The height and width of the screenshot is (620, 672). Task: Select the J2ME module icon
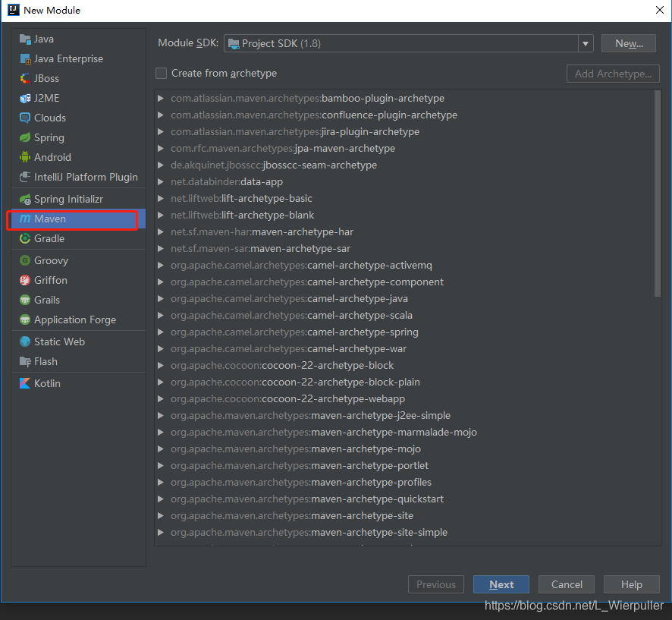point(25,98)
